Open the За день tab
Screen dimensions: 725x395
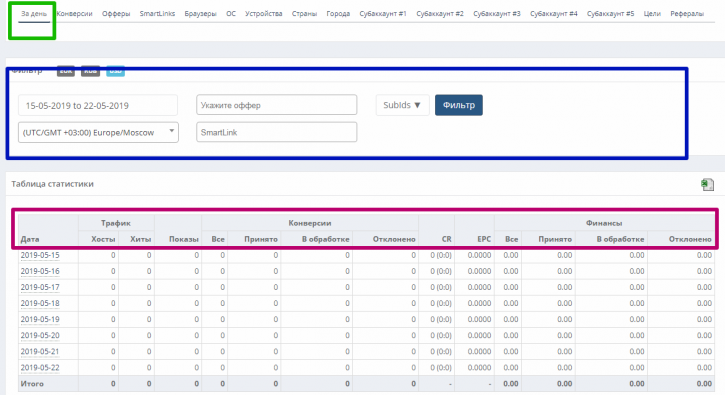coord(34,14)
